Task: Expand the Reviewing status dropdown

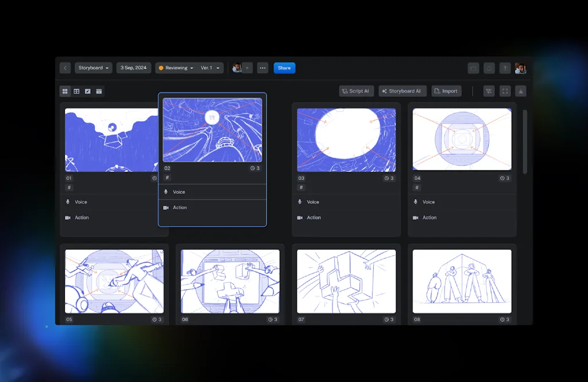Action: [x=176, y=68]
